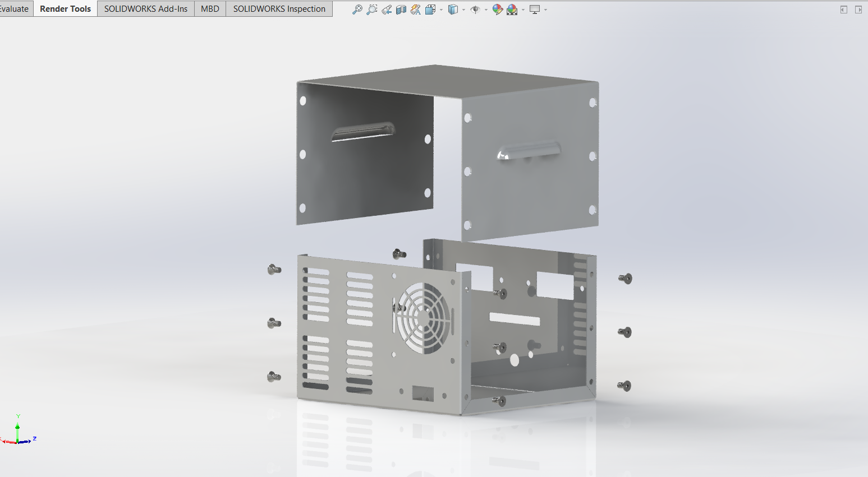Click the right-arrow panel expand button

[x=858, y=10]
